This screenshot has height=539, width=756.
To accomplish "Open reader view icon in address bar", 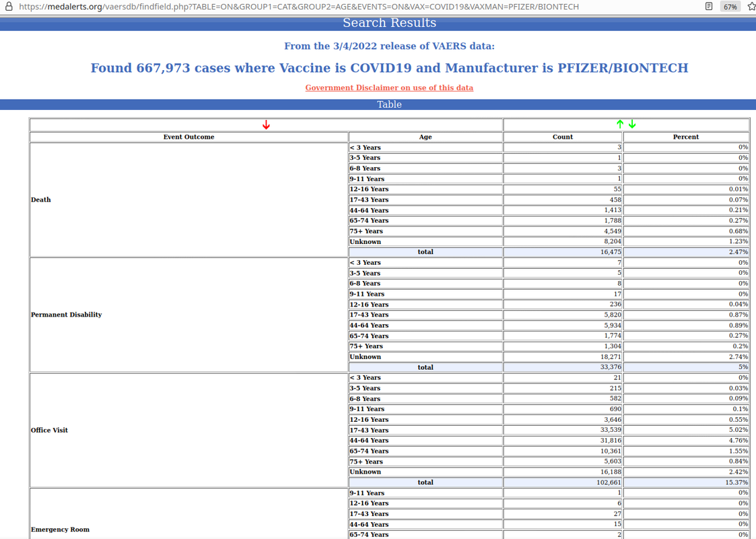I will click(709, 7).
